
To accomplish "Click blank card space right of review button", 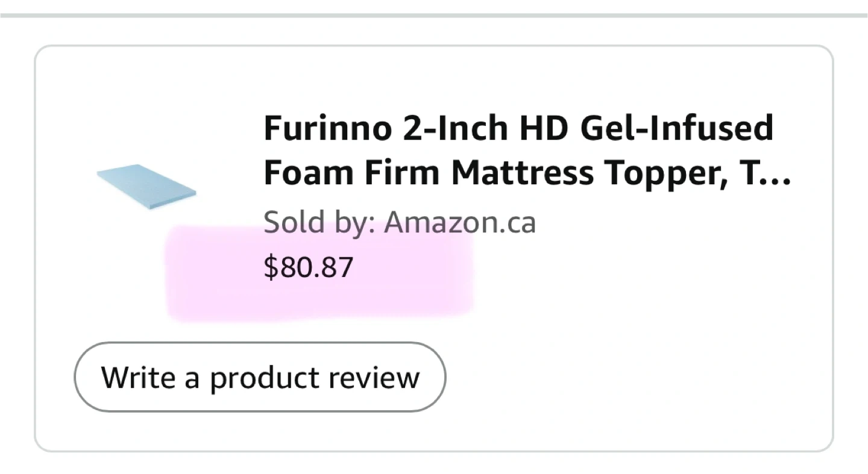I will click(633, 377).
